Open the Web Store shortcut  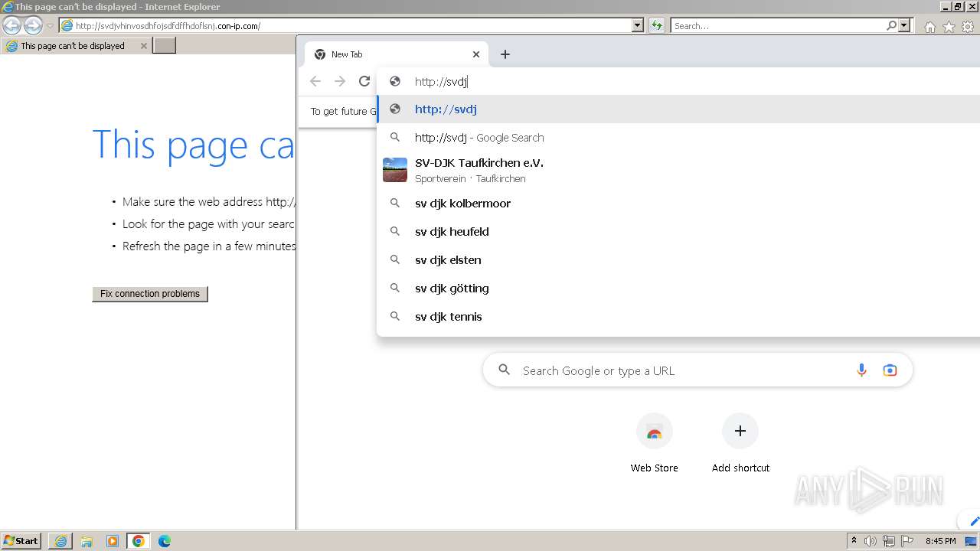click(654, 444)
